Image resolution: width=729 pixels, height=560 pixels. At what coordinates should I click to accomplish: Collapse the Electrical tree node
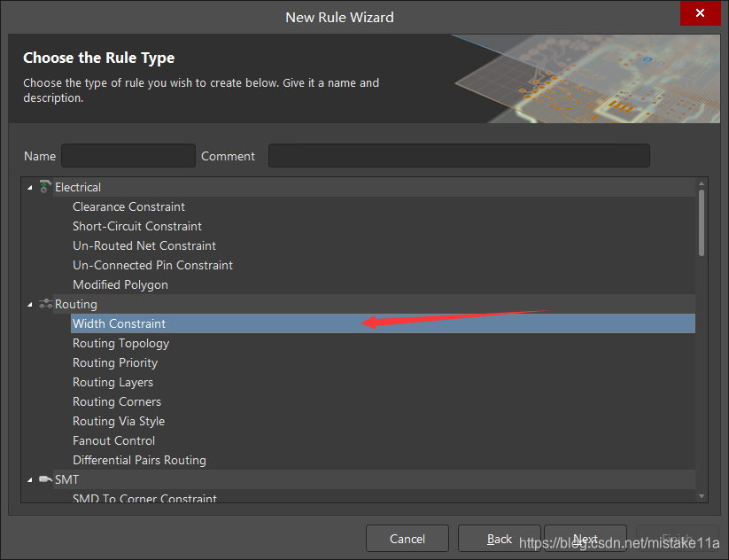(x=30, y=188)
